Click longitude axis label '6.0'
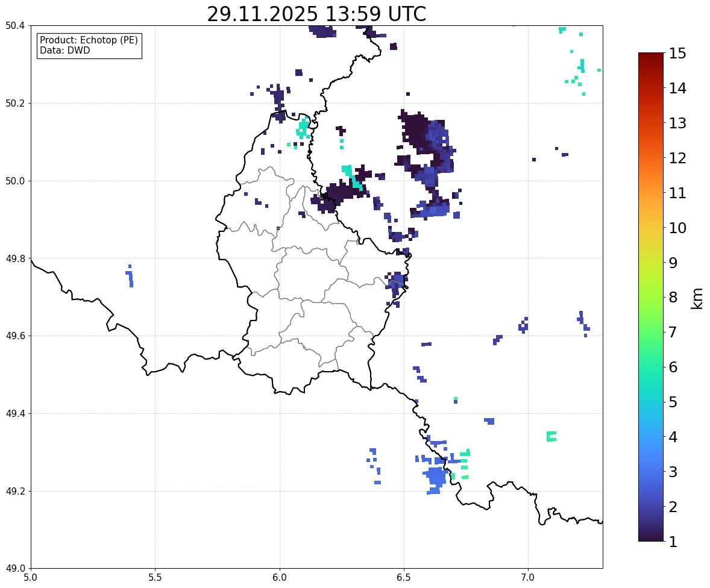The width and height of the screenshot is (710, 588). [x=280, y=578]
